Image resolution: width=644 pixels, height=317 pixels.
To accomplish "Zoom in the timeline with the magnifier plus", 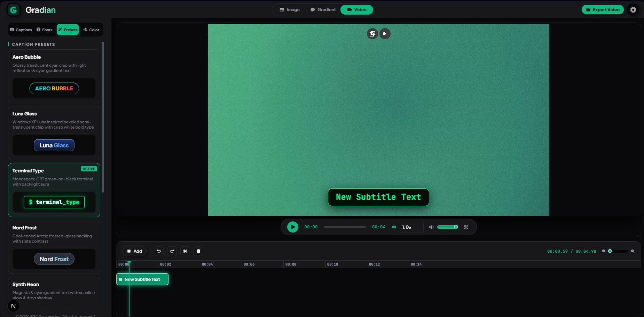I will pos(633,251).
